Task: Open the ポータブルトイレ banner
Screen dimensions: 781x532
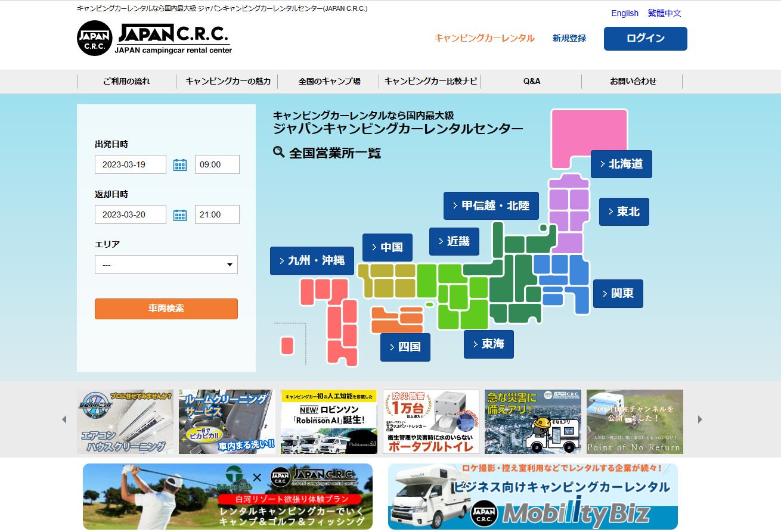Action: (431, 422)
